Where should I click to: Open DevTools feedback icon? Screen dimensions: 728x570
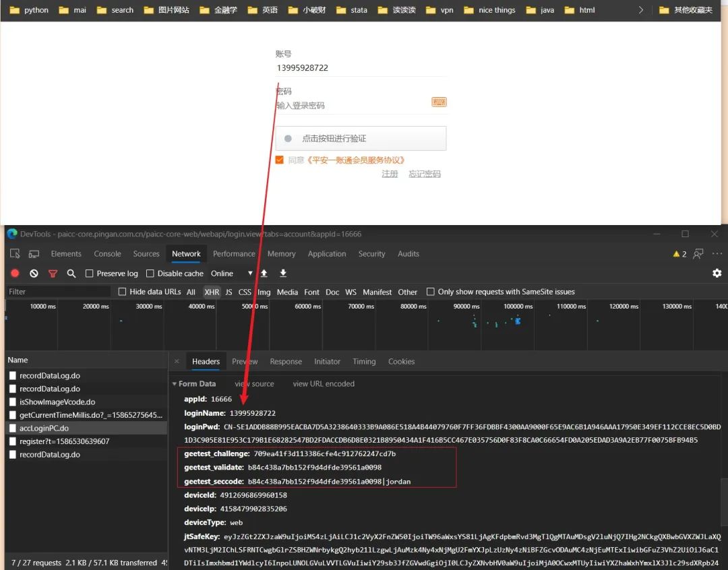(x=698, y=253)
